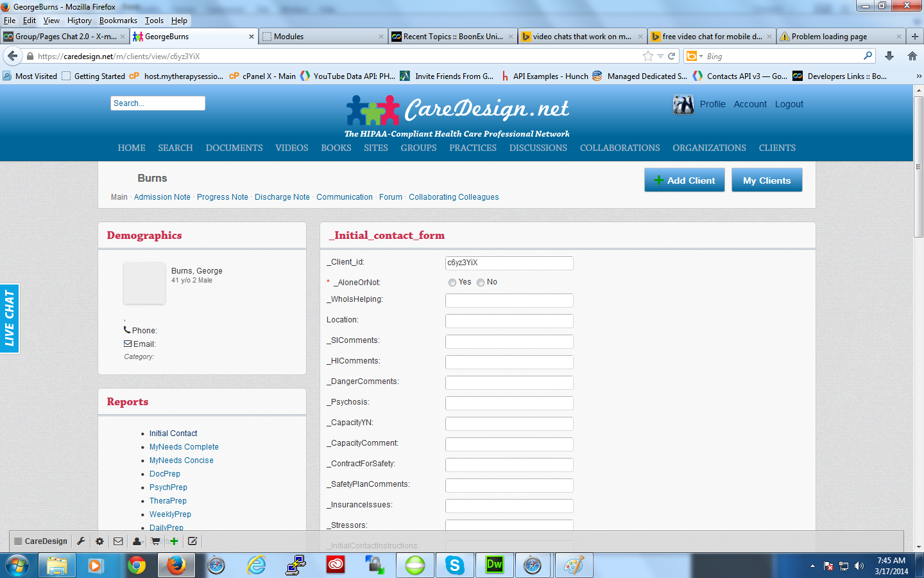Click the _Psychosis input field
Viewport: 924px width, 578px height.
click(x=509, y=403)
